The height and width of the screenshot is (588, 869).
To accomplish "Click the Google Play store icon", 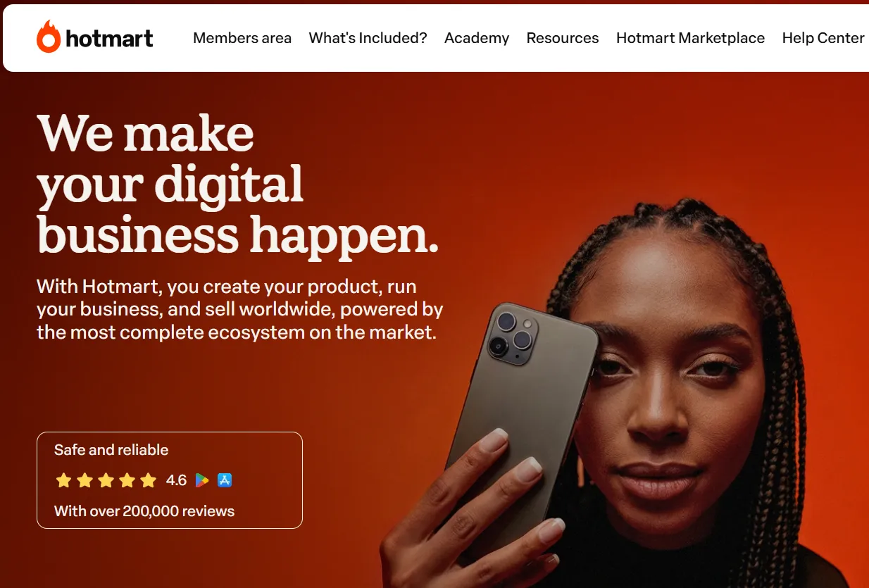I will point(202,480).
